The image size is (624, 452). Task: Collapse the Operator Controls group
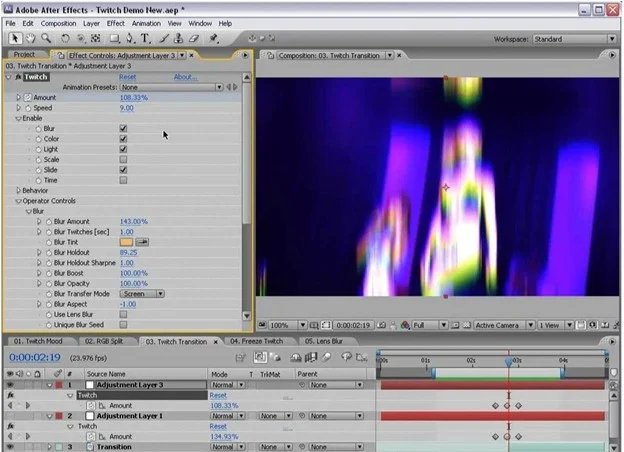(18, 201)
